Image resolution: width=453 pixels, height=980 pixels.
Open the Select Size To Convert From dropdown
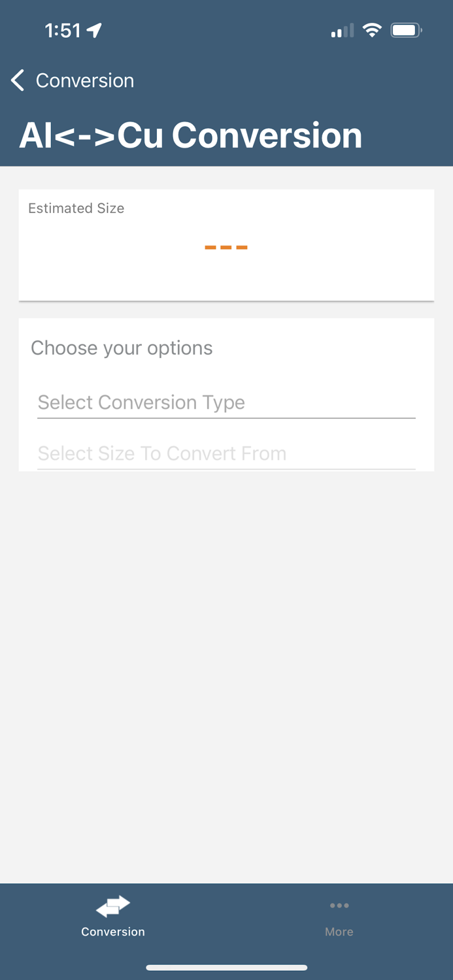point(226,453)
